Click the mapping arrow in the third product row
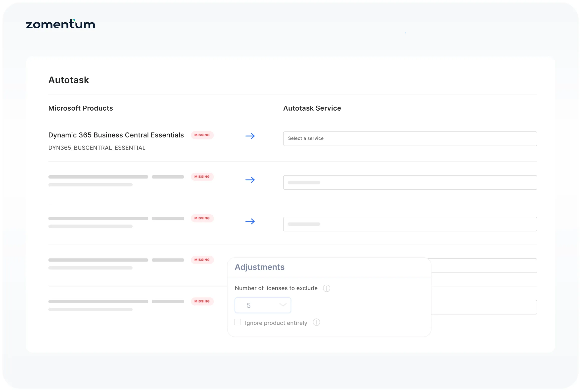Viewport: 581px width, 392px height. coord(250,221)
